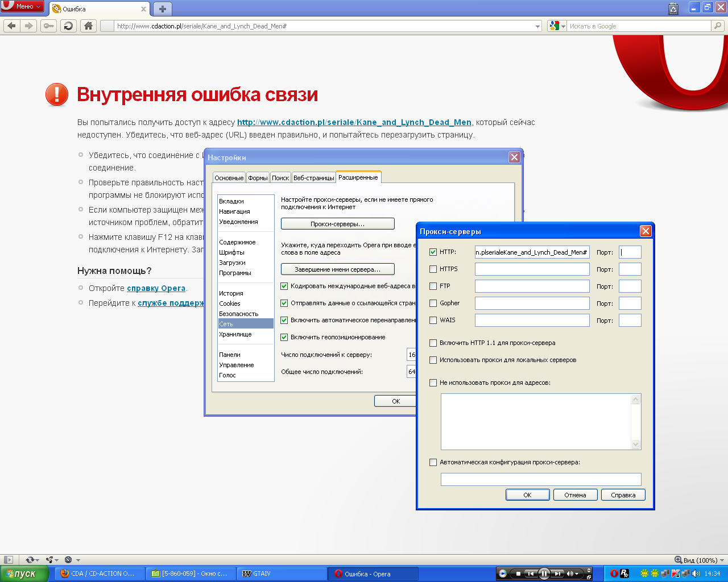Select Cookies in the settings list

245,304
